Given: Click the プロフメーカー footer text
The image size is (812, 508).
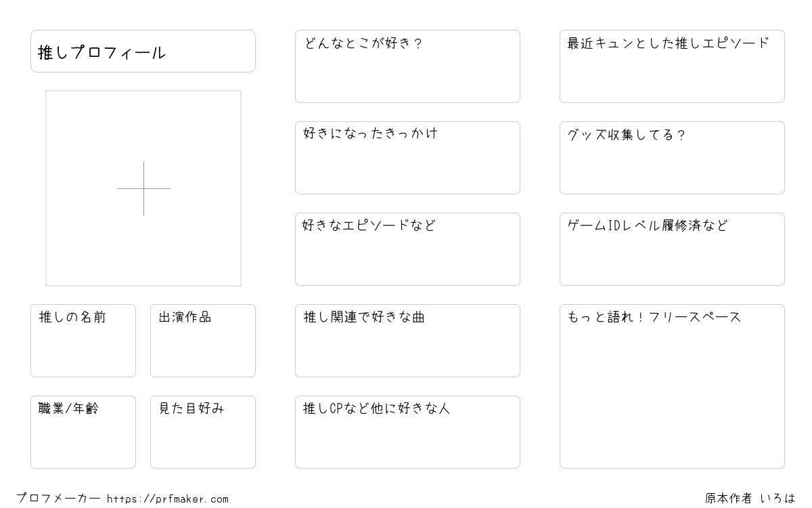Looking at the screenshot, I should pyautogui.click(x=58, y=499).
